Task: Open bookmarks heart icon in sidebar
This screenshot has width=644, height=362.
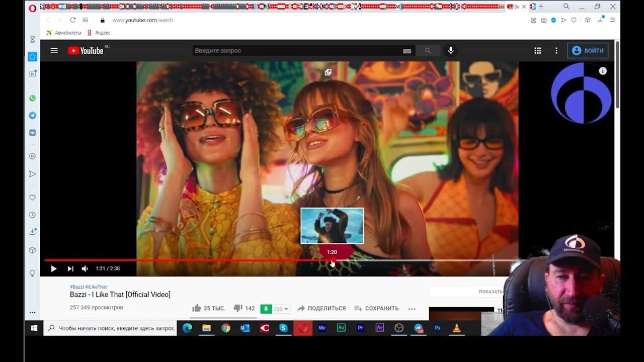Action: click(x=32, y=198)
